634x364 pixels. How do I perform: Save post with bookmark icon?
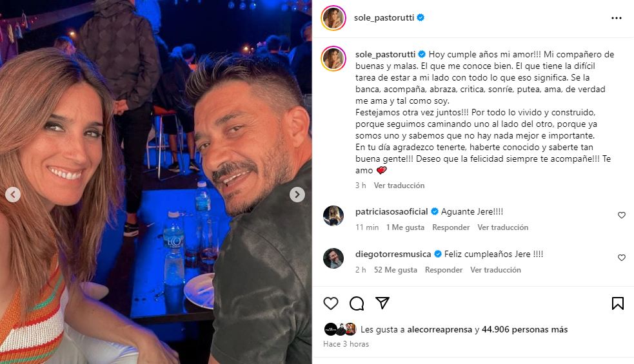click(617, 303)
